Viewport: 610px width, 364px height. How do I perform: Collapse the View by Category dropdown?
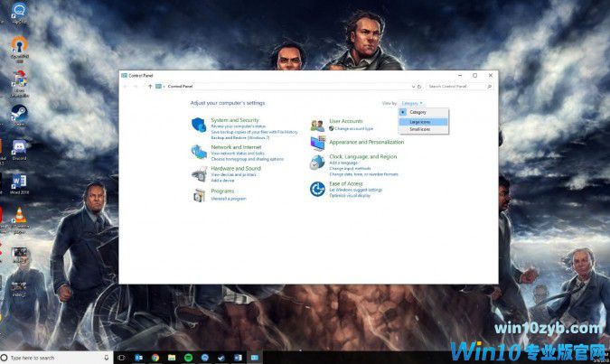click(412, 104)
